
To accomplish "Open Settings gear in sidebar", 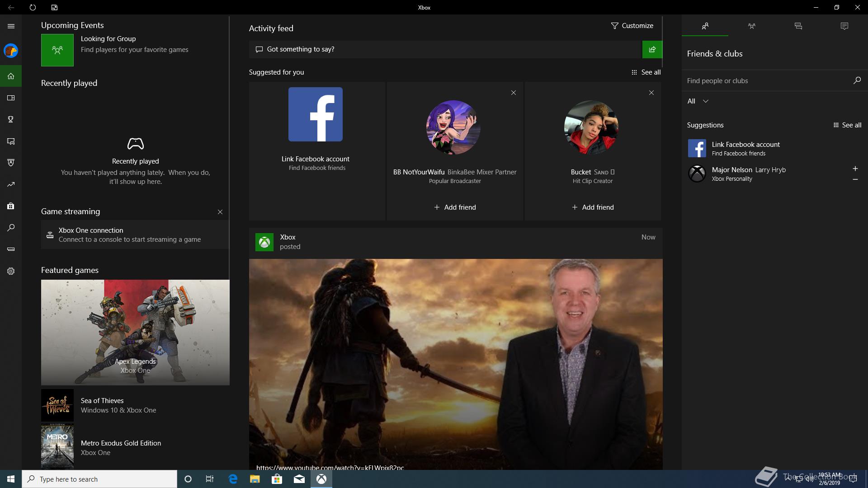I will (11, 271).
